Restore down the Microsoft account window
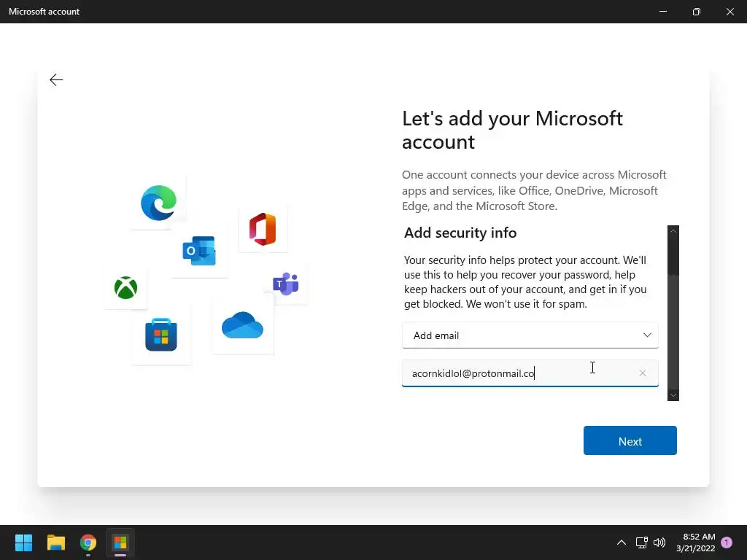Image resolution: width=747 pixels, height=560 pixels. pyautogui.click(x=697, y=12)
